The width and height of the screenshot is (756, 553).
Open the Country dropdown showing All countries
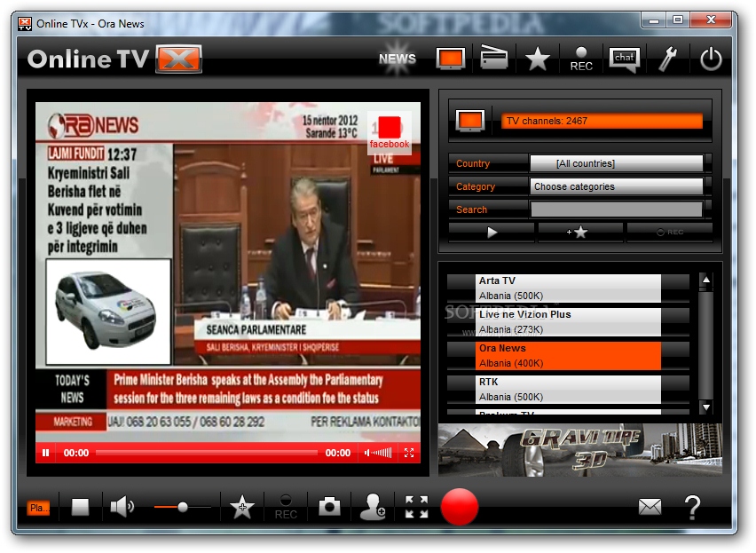pos(617,163)
